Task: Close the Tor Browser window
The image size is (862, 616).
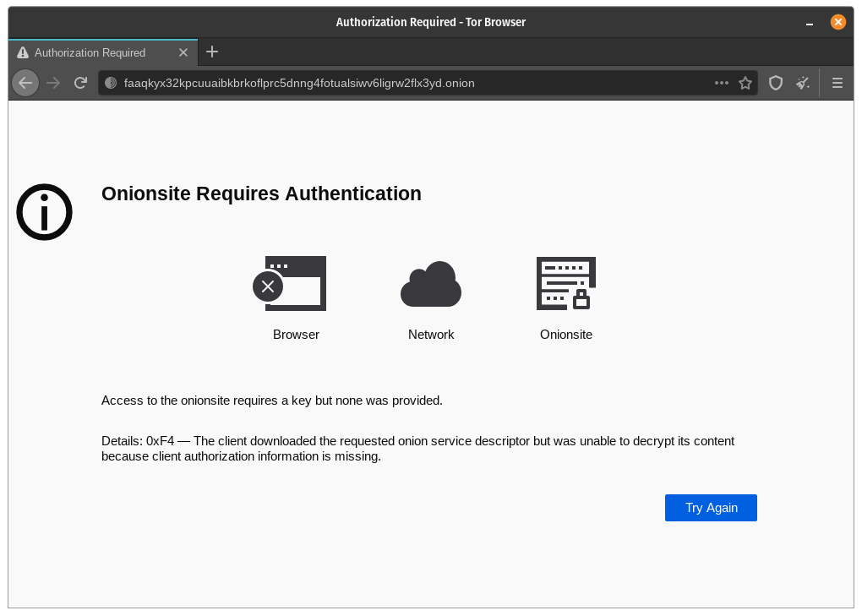Action: (x=837, y=22)
